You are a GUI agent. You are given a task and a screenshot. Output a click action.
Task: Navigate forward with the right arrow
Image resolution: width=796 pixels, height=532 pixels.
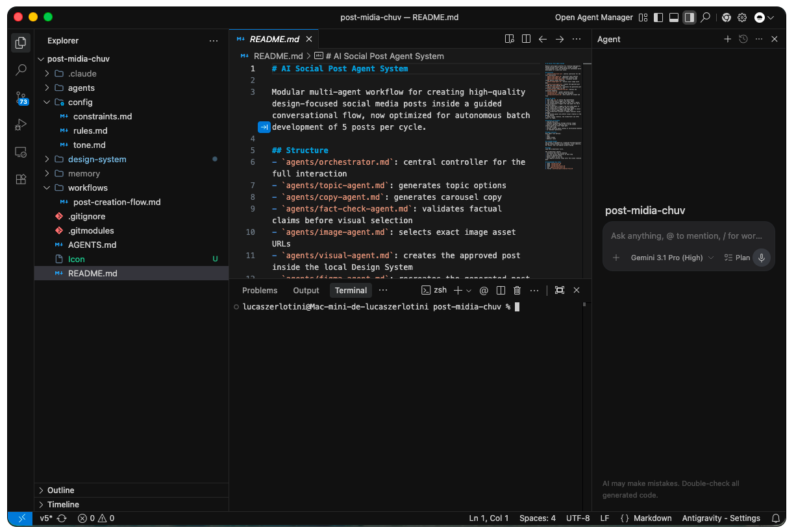pyautogui.click(x=560, y=39)
